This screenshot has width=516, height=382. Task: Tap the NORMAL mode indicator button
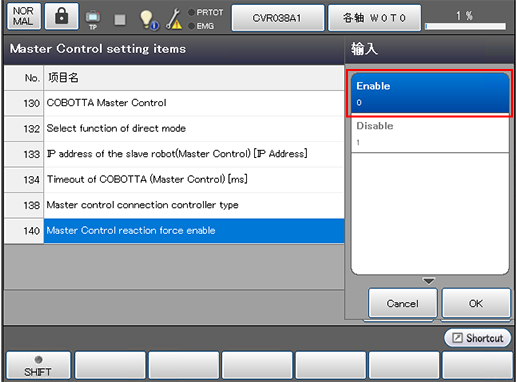click(24, 16)
